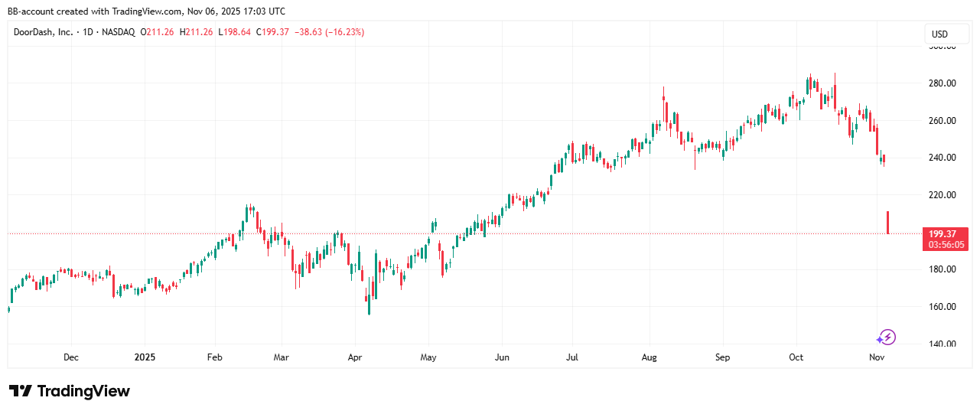This screenshot has width=980, height=414.
Task: Click the open value O211.26
Action: point(158,32)
